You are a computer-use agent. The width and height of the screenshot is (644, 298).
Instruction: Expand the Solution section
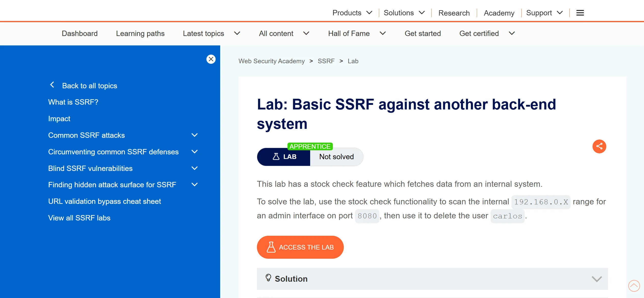coord(597,279)
